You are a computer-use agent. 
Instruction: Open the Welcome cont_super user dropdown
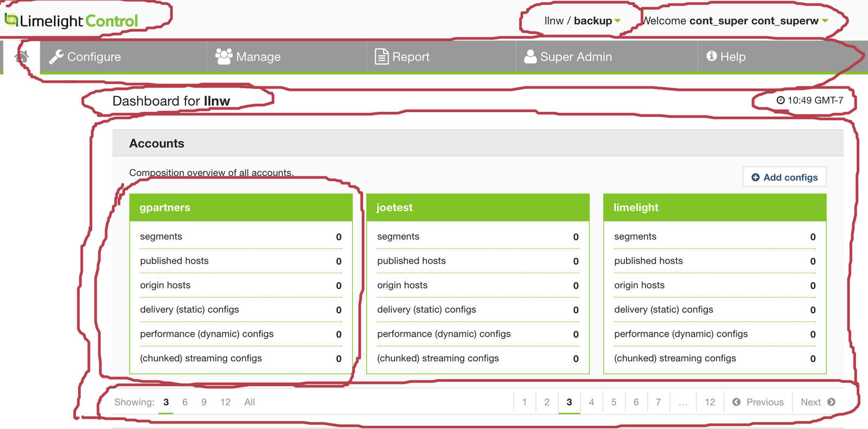tap(735, 21)
